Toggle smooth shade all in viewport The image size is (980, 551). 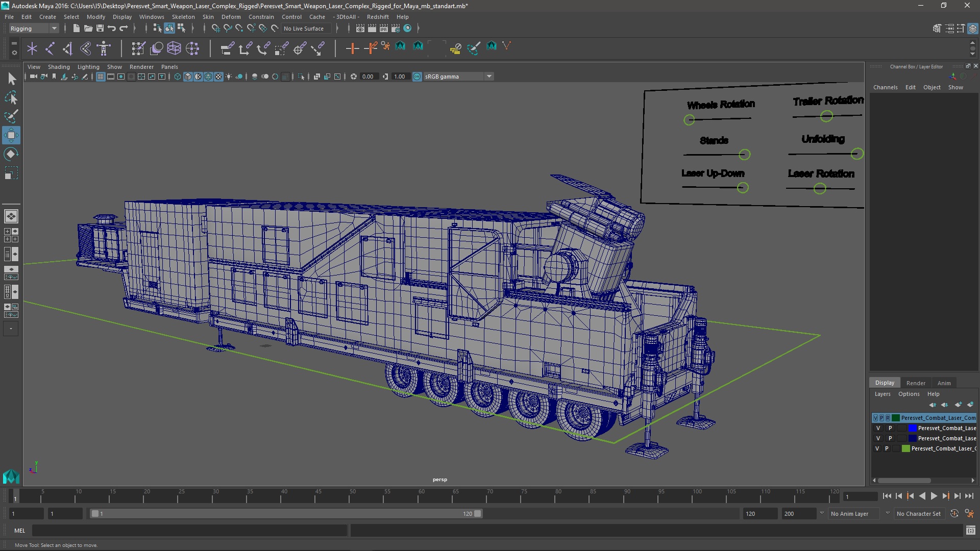188,77
